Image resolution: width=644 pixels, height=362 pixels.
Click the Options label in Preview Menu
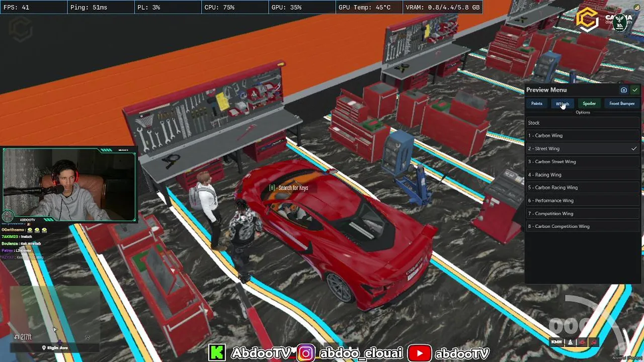583,112
